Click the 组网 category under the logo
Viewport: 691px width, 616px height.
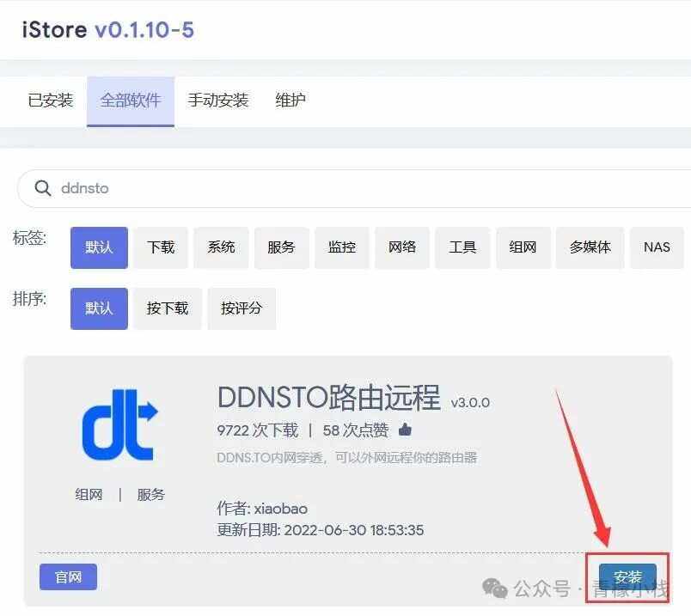point(89,494)
